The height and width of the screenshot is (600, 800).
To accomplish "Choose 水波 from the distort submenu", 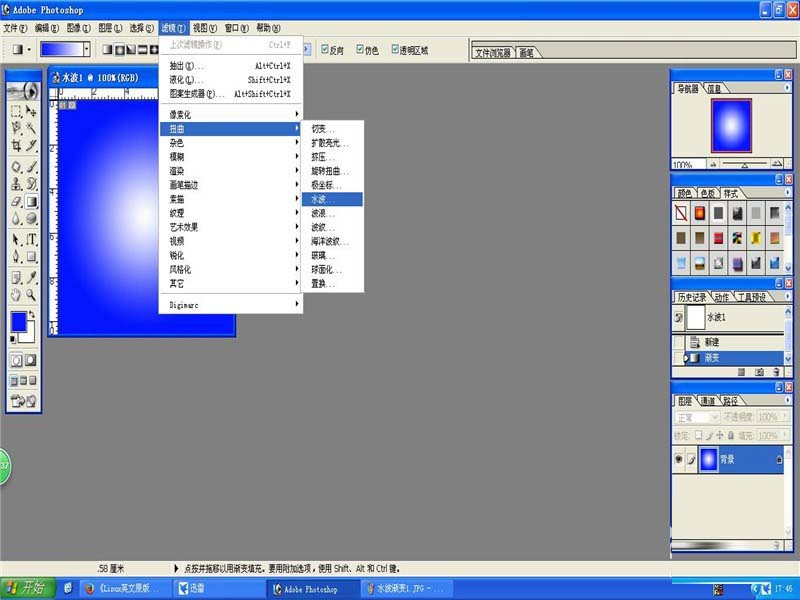I will click(x=332, y=199).
